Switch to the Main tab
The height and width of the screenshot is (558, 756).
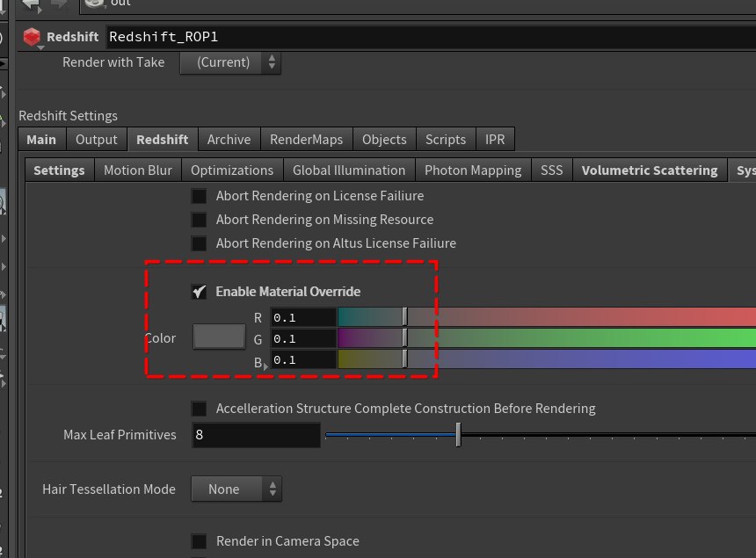[41, 140]
